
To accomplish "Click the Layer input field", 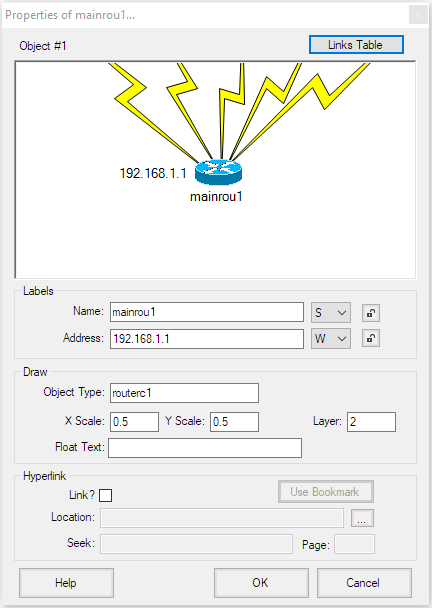I will [371, 422].
